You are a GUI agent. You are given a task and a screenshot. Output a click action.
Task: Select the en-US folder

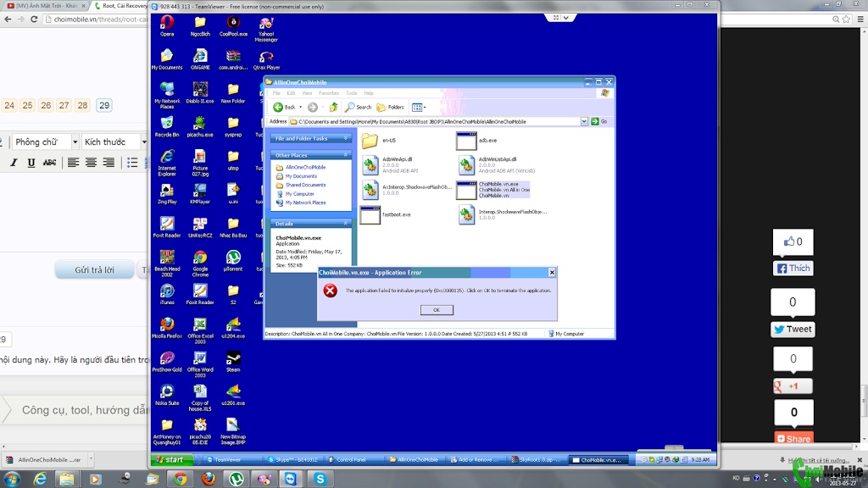[x=379, y=141]
